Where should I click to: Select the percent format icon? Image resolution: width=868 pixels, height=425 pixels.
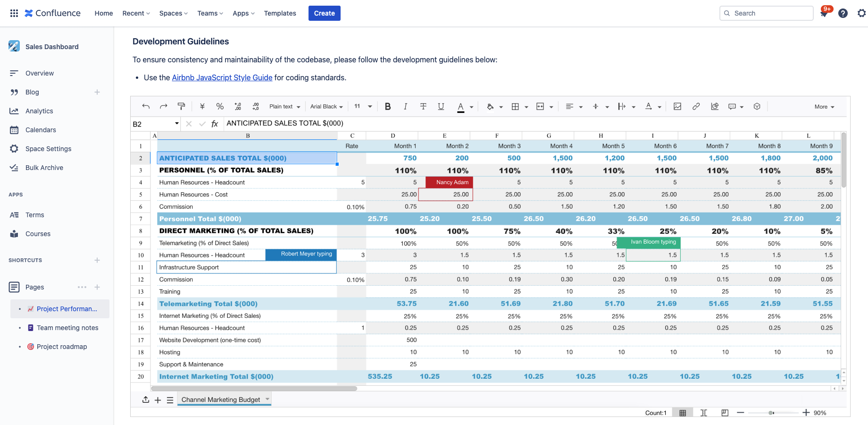point(220,106)
